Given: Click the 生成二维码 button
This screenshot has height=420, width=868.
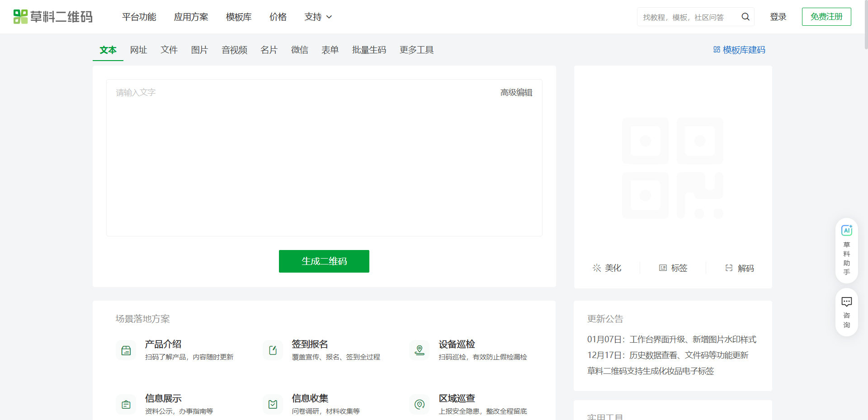Looking at the screenshot, I should (324, 261).
